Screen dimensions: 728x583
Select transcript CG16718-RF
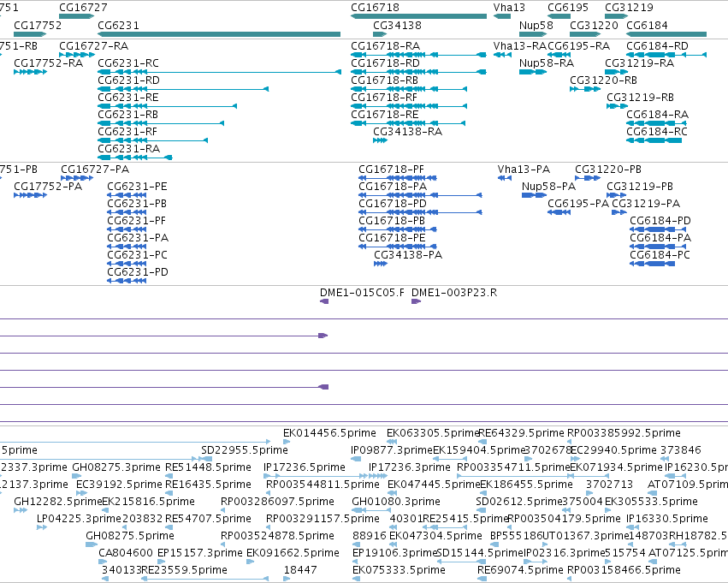pyautogui.click(x=409, y=106)
